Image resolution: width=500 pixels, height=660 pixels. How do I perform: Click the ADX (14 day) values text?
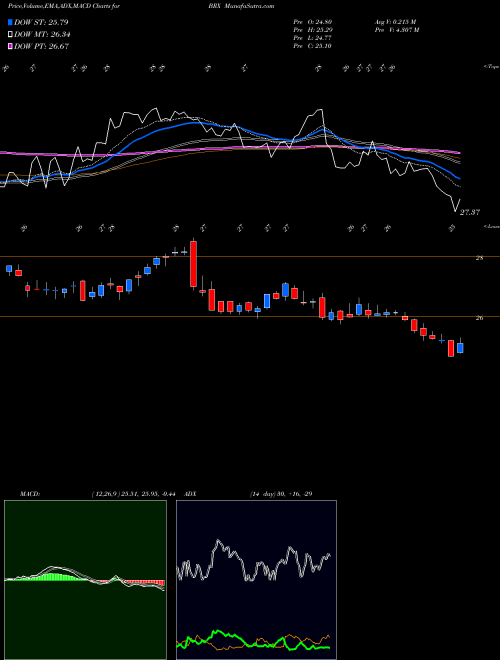click(281, 493)
